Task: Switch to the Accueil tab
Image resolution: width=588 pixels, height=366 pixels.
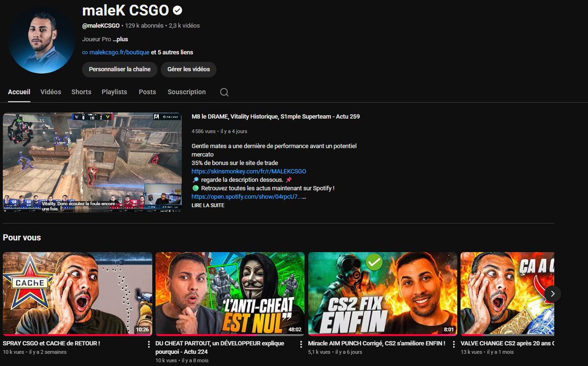Action: (x=19, y=92)
